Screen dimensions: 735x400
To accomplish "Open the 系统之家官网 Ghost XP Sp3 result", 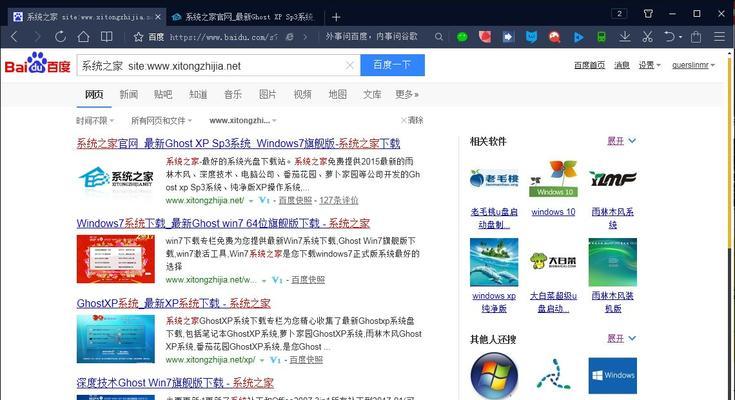I will coord(238,143).
